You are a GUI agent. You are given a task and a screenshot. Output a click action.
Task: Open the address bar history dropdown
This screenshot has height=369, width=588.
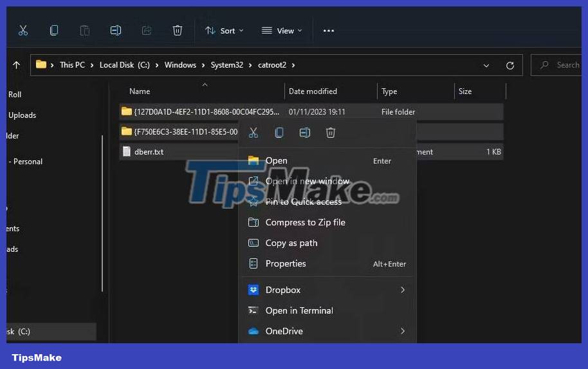(486, 66)
